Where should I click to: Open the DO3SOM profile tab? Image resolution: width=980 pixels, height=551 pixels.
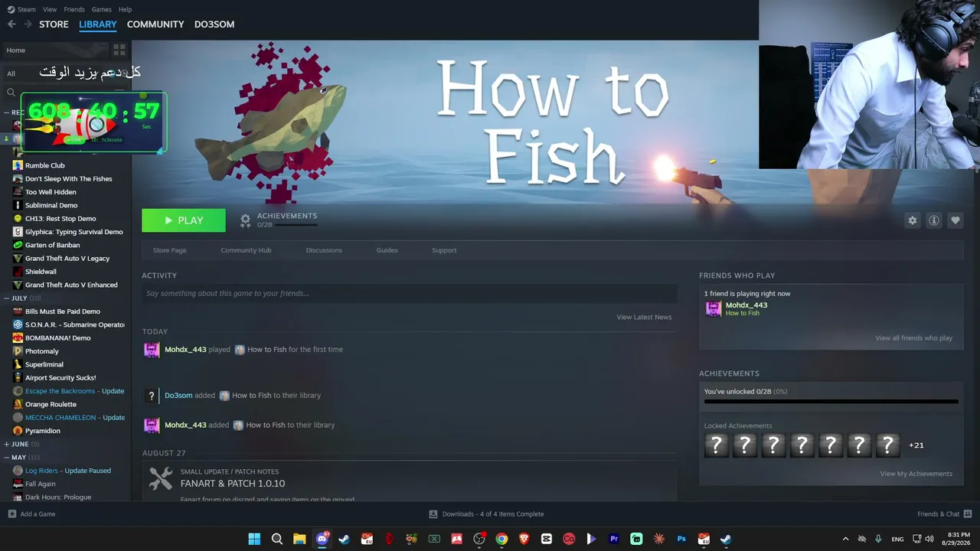[x=214, y=24]
